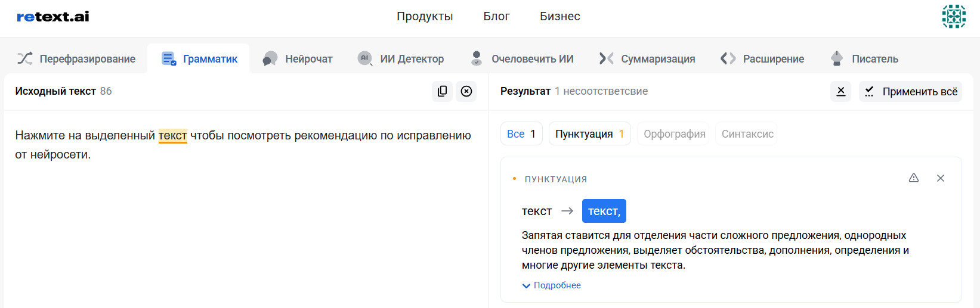Open the Продукты menu
Viewport: 980px width, 308px height.
(x=425, y=17)
